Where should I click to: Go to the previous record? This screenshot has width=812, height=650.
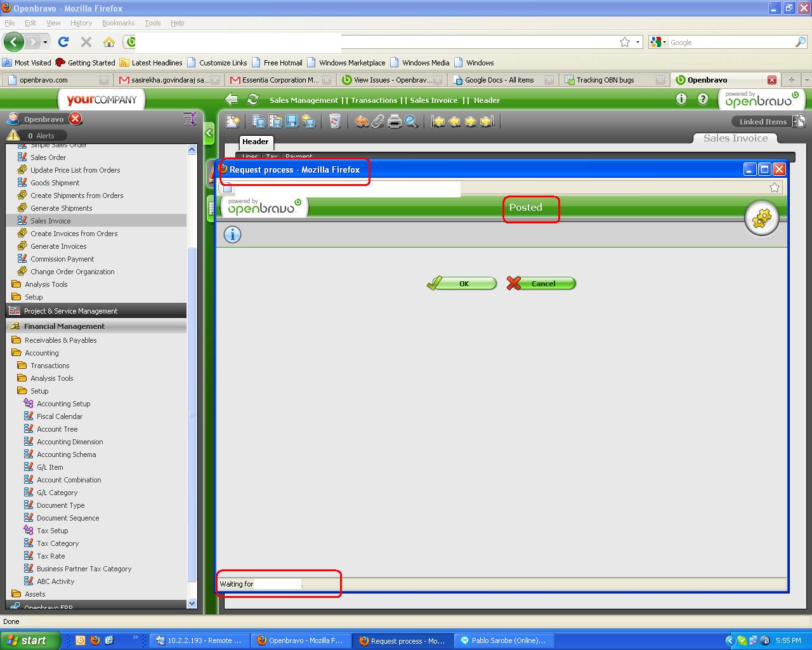pyautogui.click(x=454, y=121)
